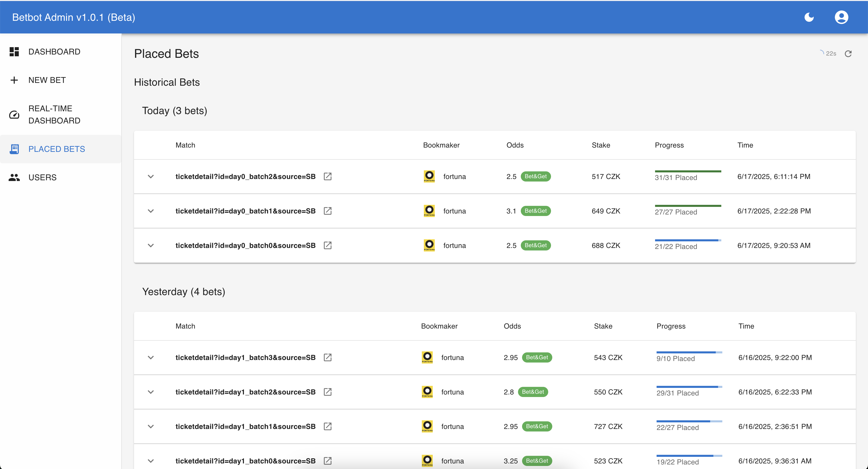Click the Placed Bets list icon
The height and width of the screenshot is (469, 868).
[14, 149]
